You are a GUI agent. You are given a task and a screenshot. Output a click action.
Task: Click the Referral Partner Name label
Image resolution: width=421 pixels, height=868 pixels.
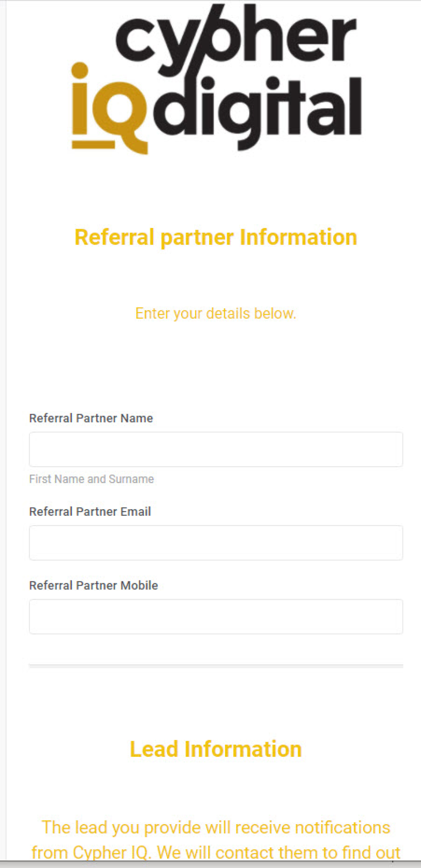pyautogui.click(x=91, y=418)
